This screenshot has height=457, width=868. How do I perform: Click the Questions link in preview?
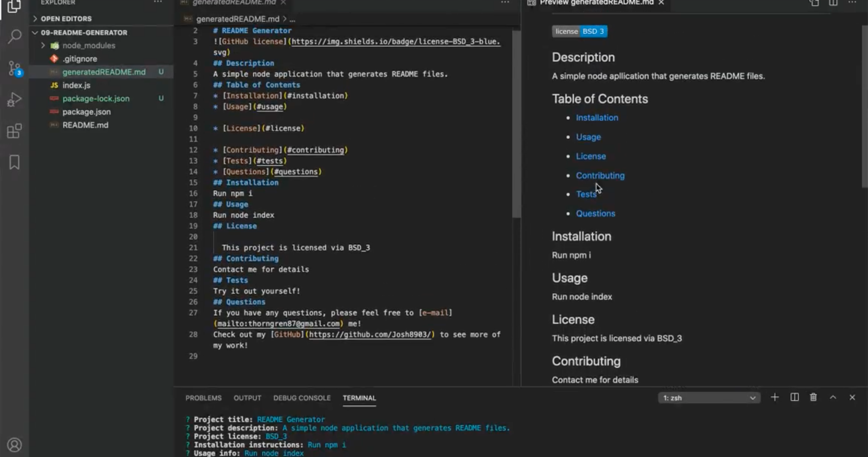(596, 213)
